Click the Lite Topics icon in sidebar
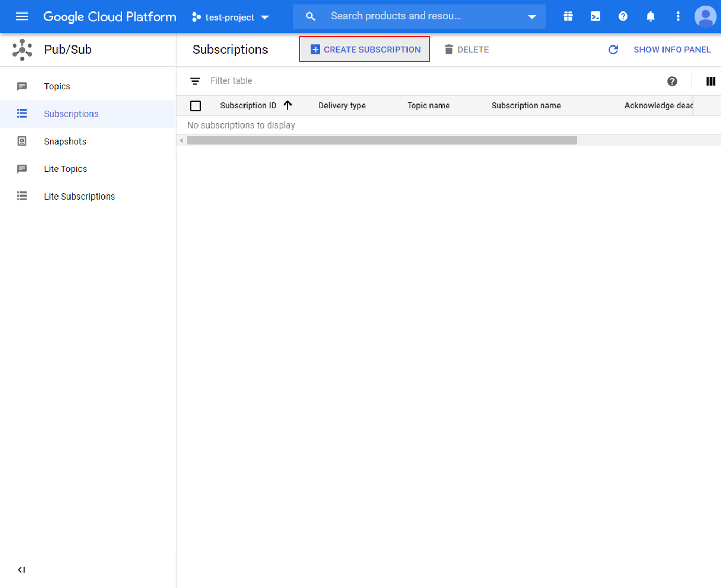This screenshot has height=588, width=721. pos(22,169)
